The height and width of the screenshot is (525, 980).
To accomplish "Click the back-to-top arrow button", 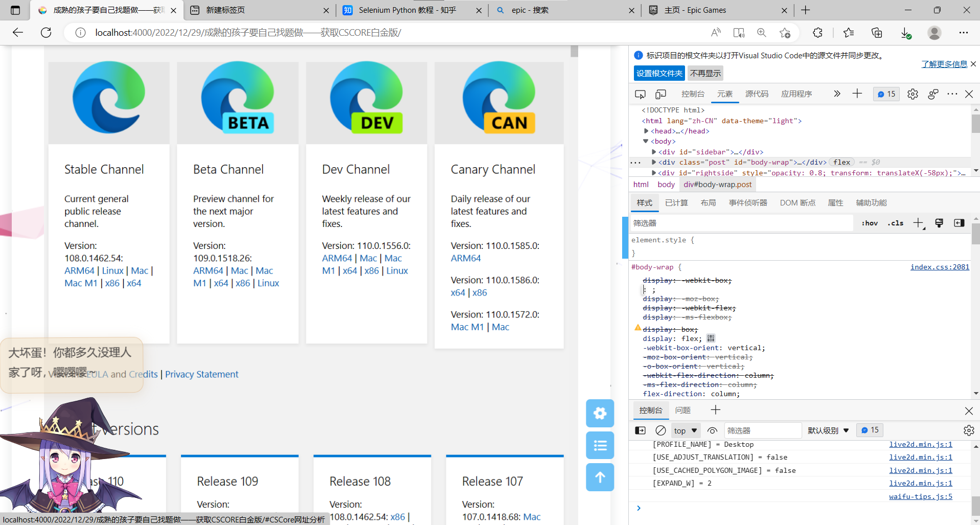I will coord(600,477).
